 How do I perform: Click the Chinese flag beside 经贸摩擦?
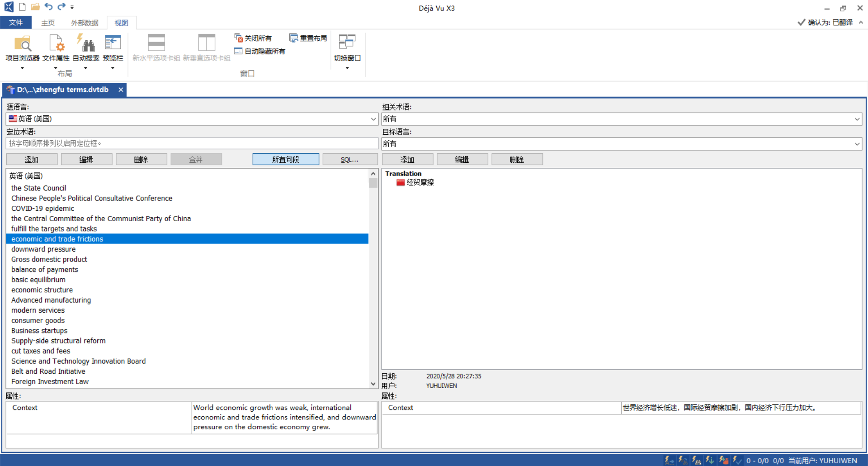click(x=401, y=182)
